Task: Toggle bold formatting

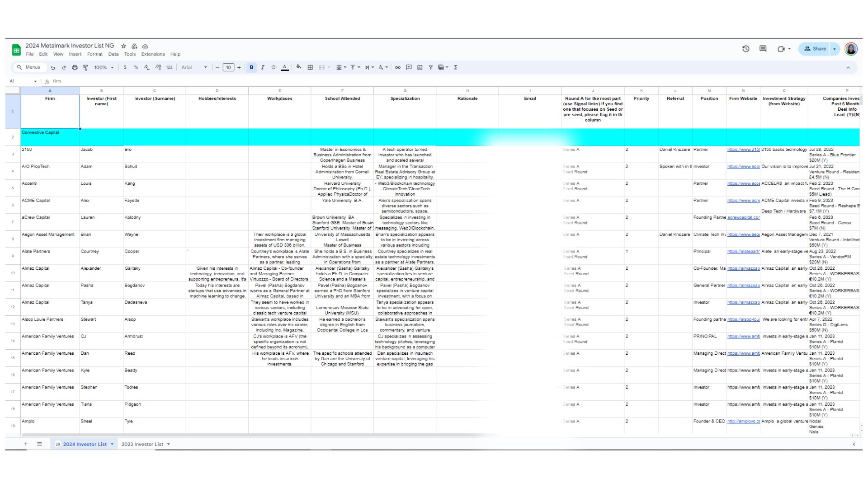Action: coord(251,68)
